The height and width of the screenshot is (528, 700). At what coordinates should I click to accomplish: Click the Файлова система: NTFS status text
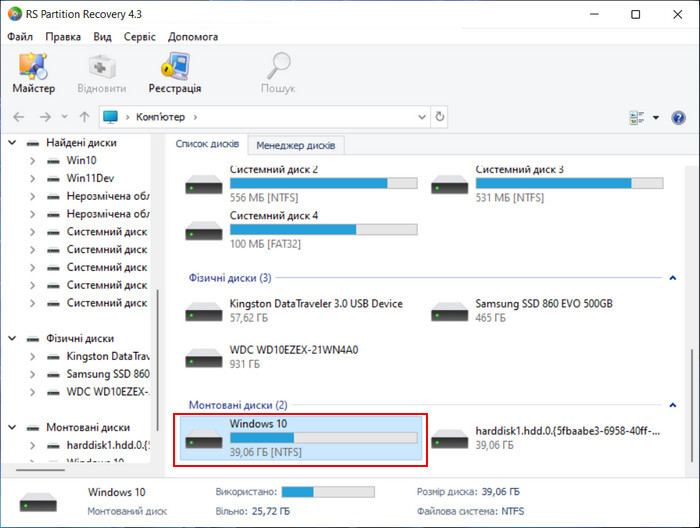pyautogui.click(x=471, y=511)
